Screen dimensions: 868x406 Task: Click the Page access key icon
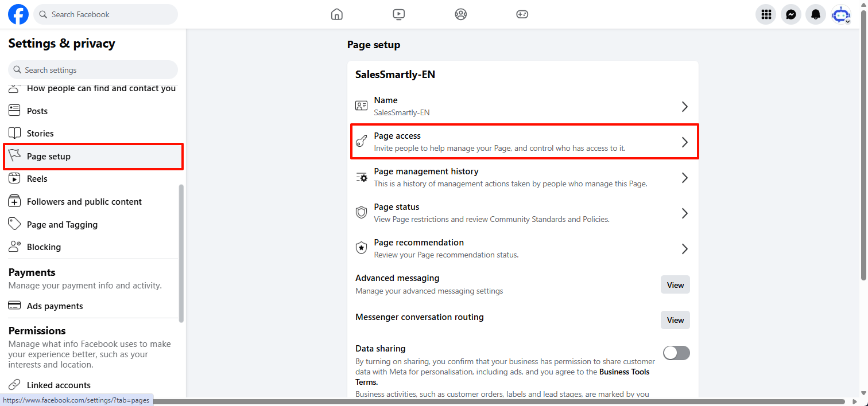361,142
